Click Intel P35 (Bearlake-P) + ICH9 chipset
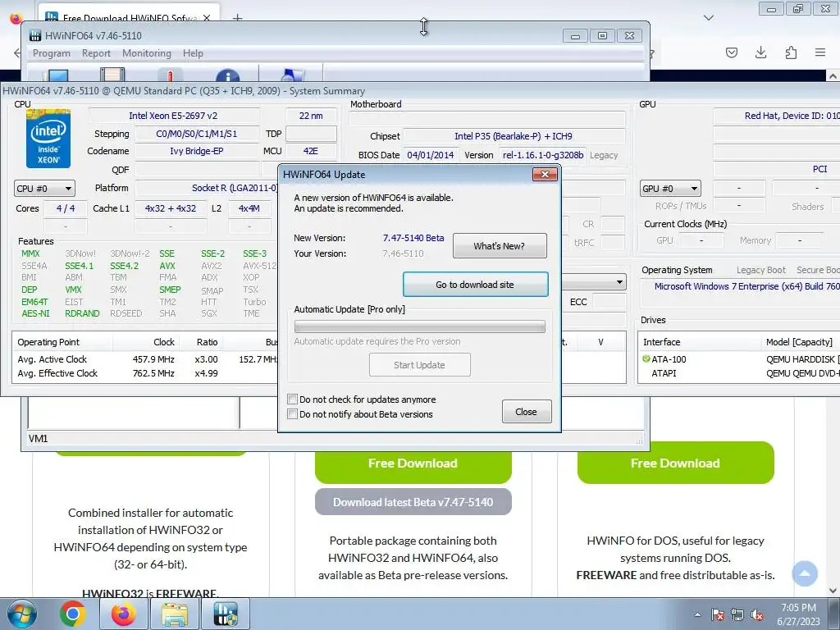Image resolution: width=840 pixels, height=630 pixels. point(514,136)
